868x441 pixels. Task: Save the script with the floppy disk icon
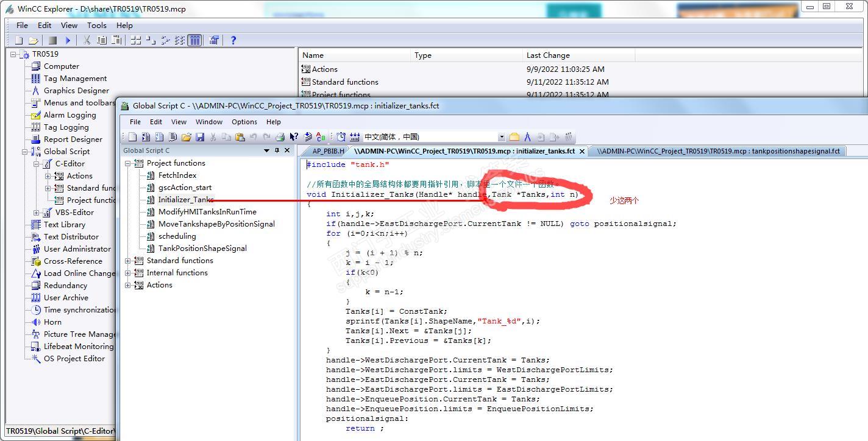click(199, 137)
